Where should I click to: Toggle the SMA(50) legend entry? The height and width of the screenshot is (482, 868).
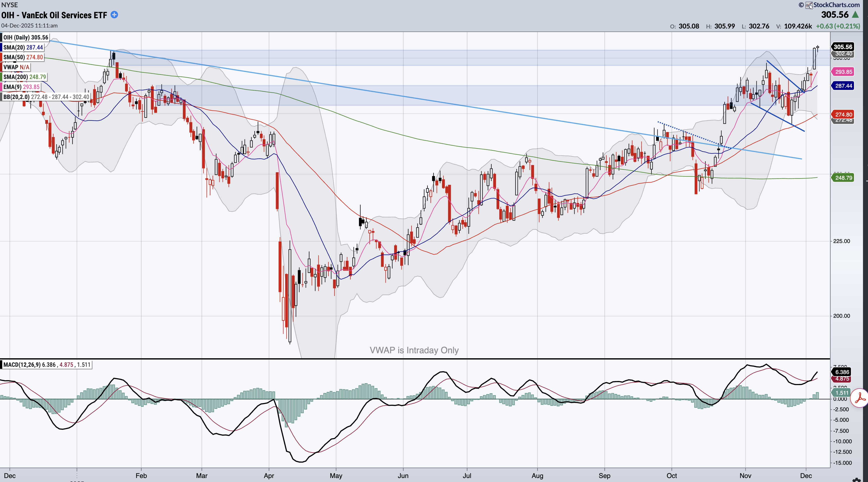pos(23,57)
